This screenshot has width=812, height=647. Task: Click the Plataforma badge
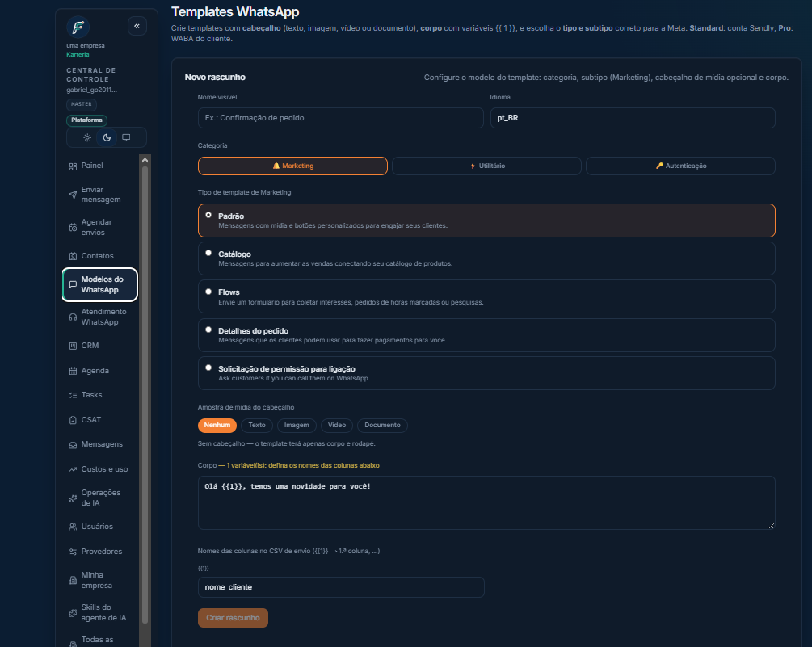(x=87, y=120)
